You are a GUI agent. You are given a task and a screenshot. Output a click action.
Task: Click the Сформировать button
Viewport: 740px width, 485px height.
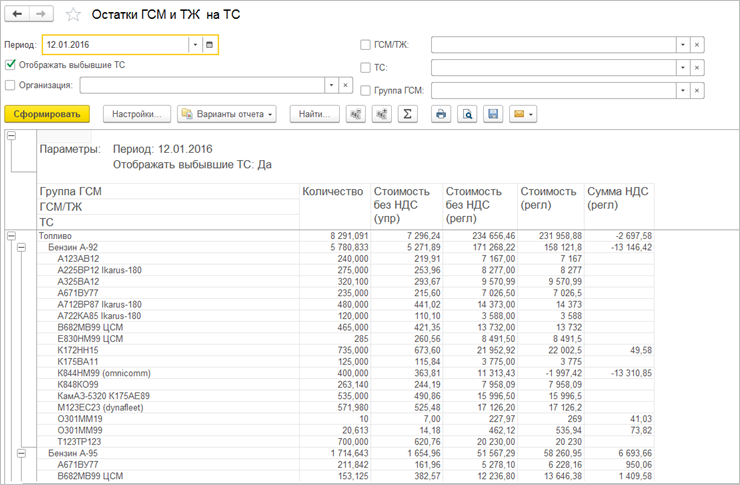coord(47,114)
